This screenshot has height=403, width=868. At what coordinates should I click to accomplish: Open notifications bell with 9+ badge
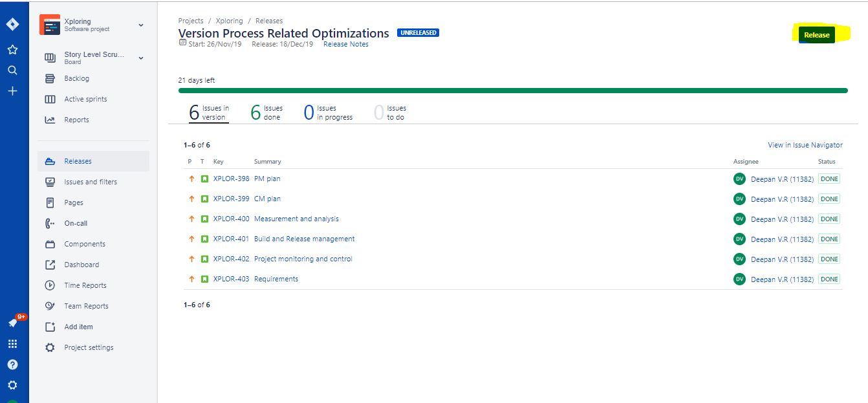pyautogui.click(x=14, y=322)
